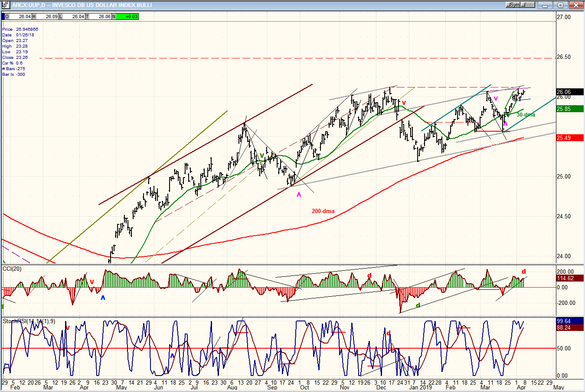This screenshot has width=585, height=392.
Task: Click the 200-dma label on chart
Action: click(323, 211)
